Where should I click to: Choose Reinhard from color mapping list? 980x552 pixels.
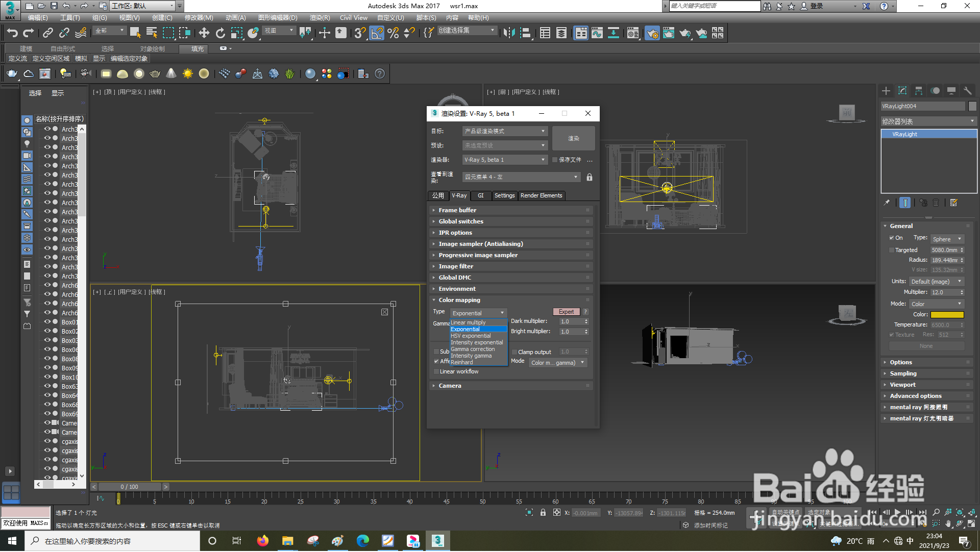click(x=479, y=362)
